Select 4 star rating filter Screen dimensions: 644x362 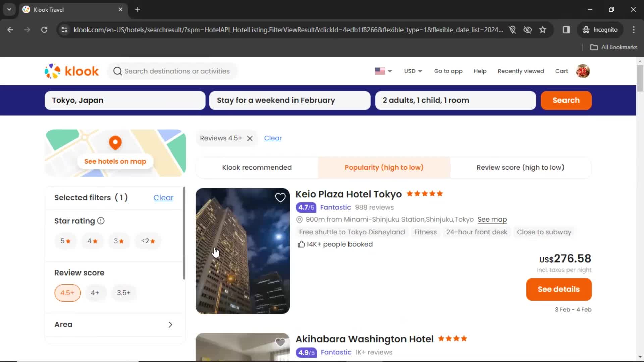click(x=92, y=241)
